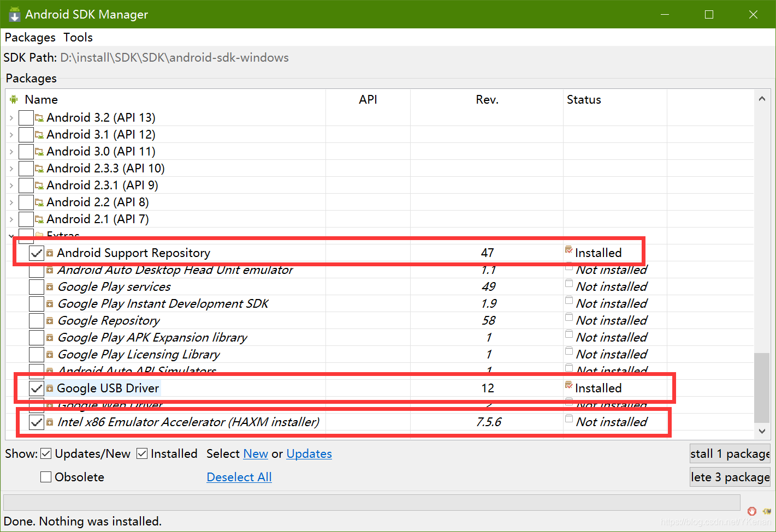Click the Install 1 package button
Viewport: 776px width, 532px height.
point(730,454)
